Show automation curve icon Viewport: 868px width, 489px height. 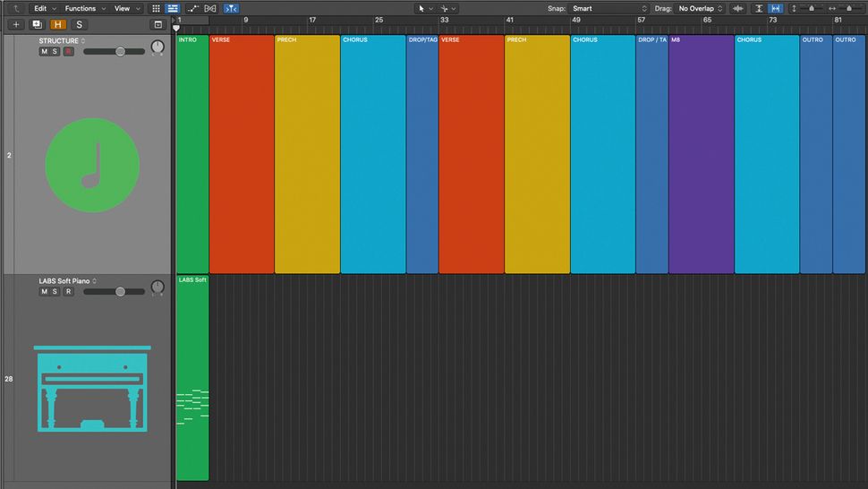click(192, 8)
